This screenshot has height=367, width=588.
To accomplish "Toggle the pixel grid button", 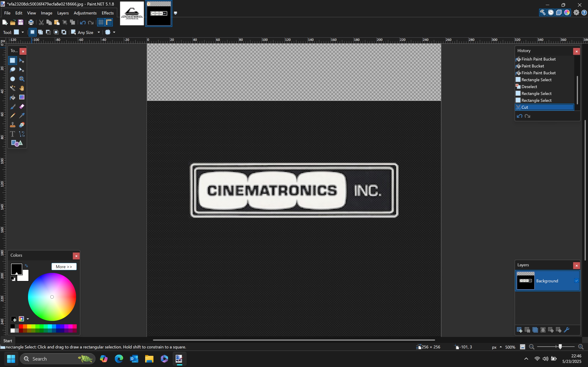I will point(101,22).
